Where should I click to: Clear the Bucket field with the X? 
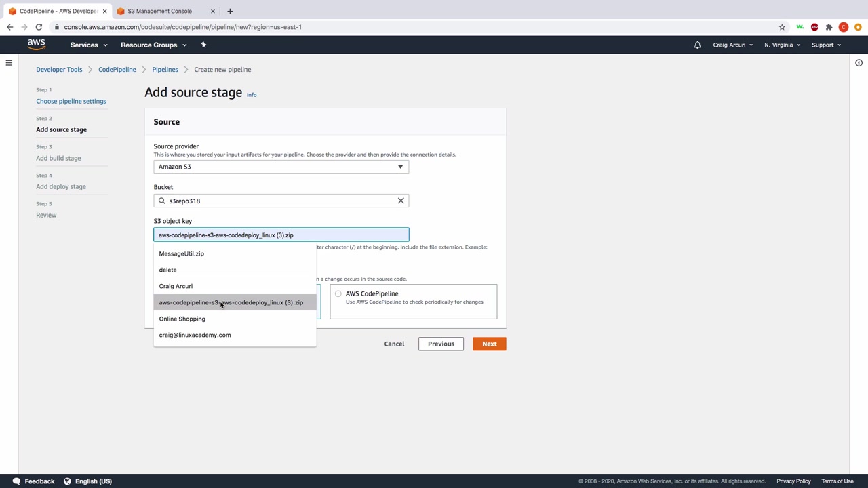click(x=401, y=201)
